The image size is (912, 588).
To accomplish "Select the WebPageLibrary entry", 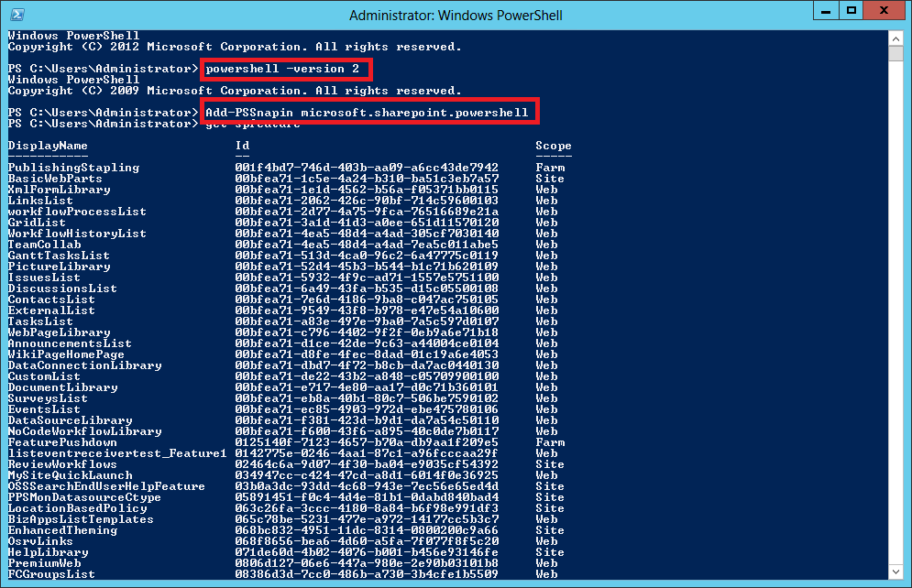I will [59, 332].
